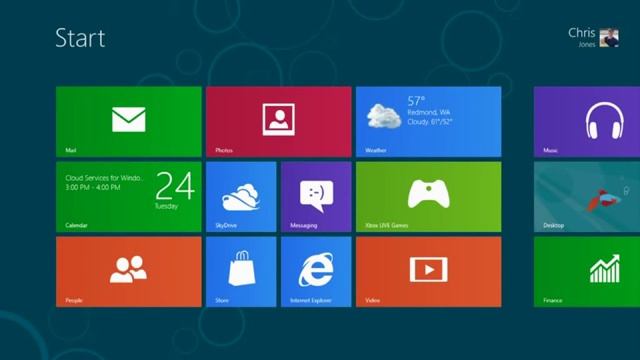The height and width of the screenshot is (360, 640).
Task: Open the Finance chart tile
Action: 587,272
